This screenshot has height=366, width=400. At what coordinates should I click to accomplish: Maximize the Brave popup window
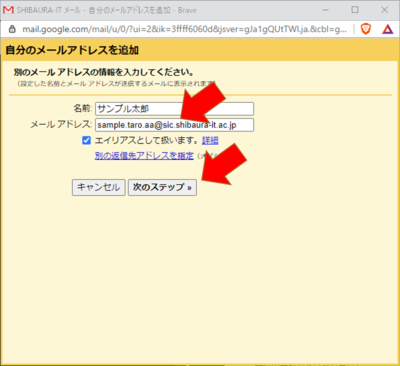(355, 10)
